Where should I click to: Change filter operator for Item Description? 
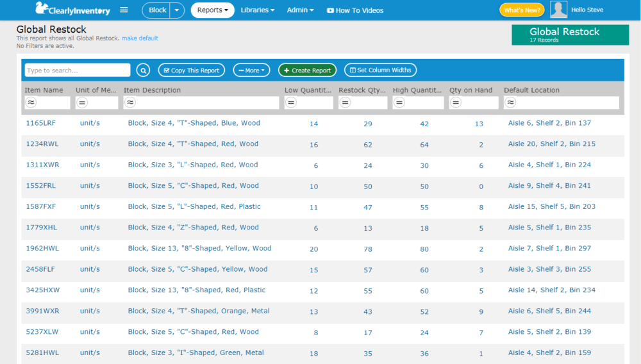130,102
